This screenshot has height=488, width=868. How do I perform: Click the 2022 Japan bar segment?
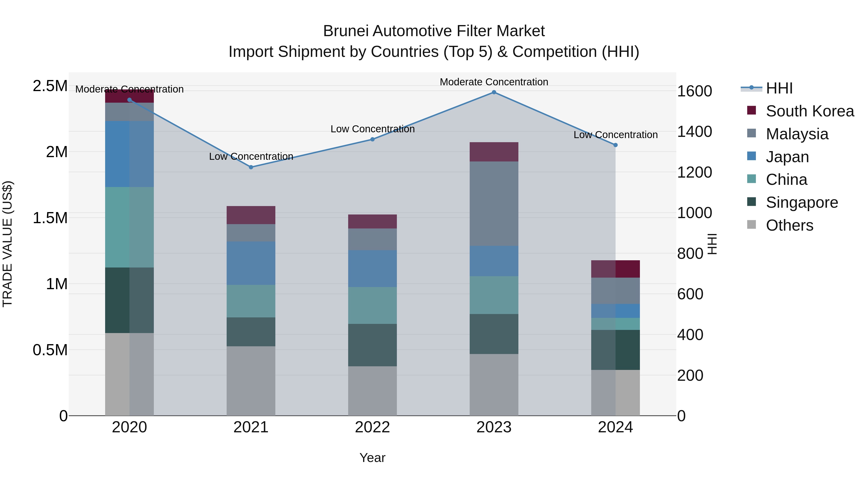372,269
